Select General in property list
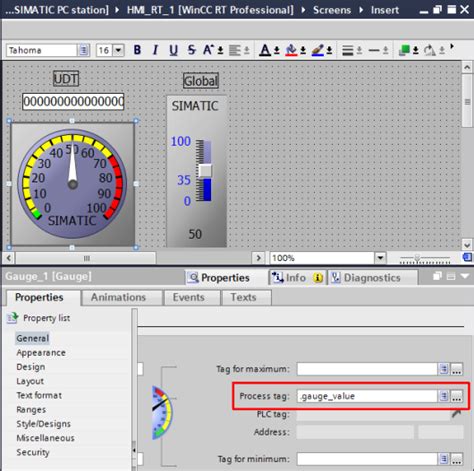The height and width of the screenshot is (471, 474). pyautogui.click(x=33, y=338)
